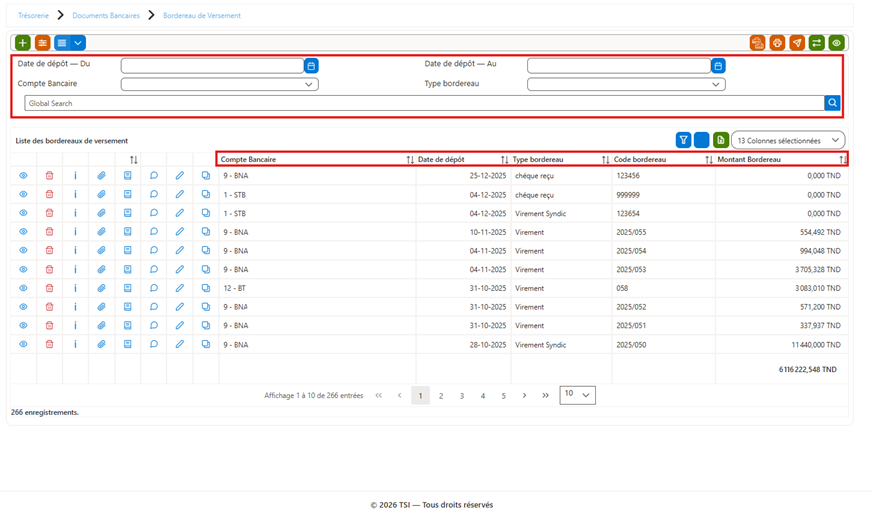Open the Type bordereau dropdown
This screenshot has width=873, height=516.
[626, 84]
